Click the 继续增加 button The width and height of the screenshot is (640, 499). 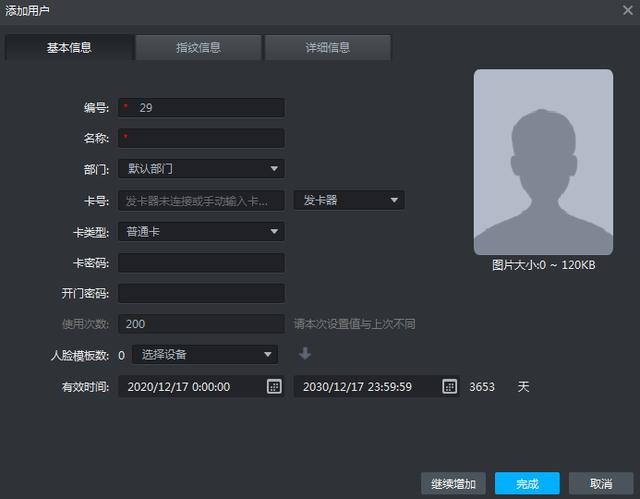[454, 483]
